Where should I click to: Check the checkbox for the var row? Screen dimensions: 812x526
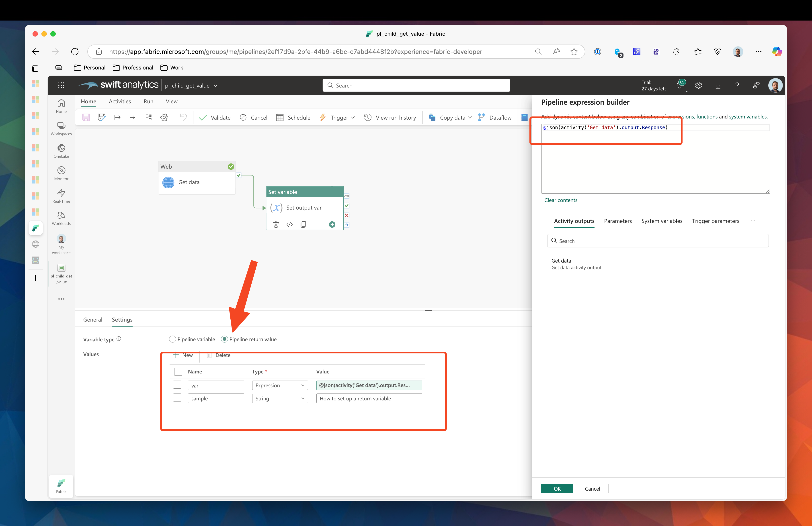click(x=177, y=385)
